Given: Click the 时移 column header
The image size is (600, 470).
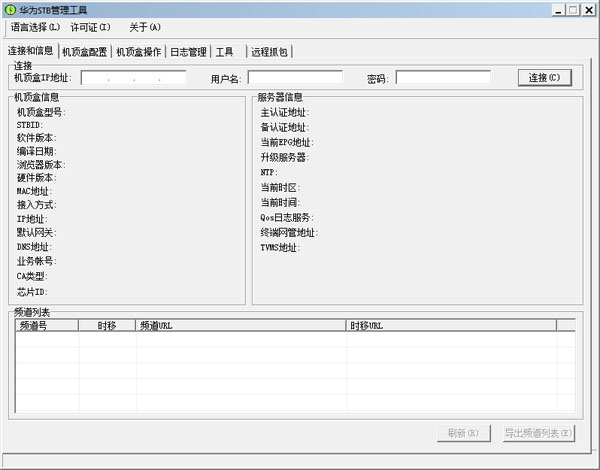Looking at the screenshot, I should [x=107, y=326].
